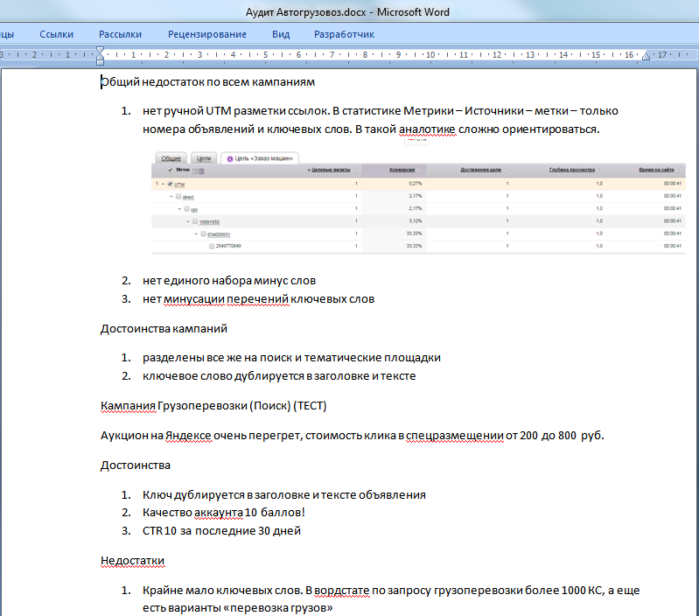Click 'ключевое слово дублируется в заголовке' item

point(279,375)
